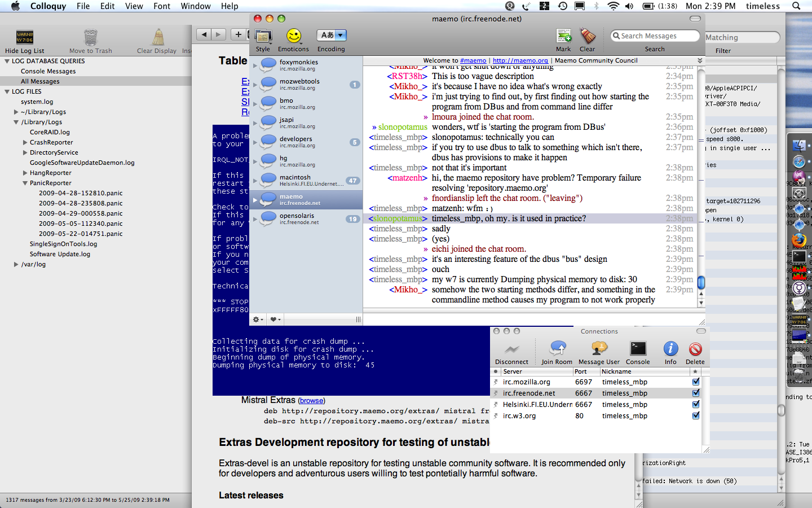Select the opensolaris chat room
812x508 pixels.
[x=306, y=219]
